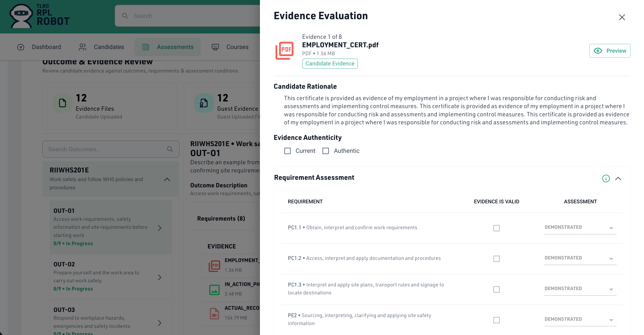Image resolution: width=644 pixels, height=335 pixels.
Task: Open the PC1.3 assessment dropdown
Action: tap(580, 289)
